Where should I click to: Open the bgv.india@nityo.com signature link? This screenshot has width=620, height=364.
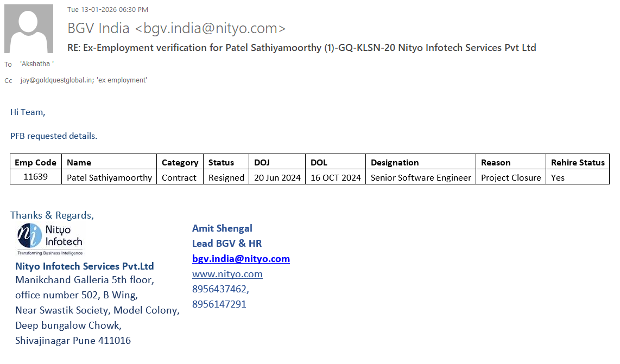click(x=241, y=259)
